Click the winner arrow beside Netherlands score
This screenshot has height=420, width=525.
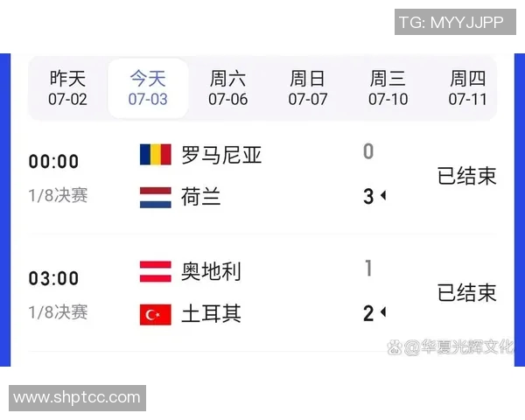coord(382,197)
